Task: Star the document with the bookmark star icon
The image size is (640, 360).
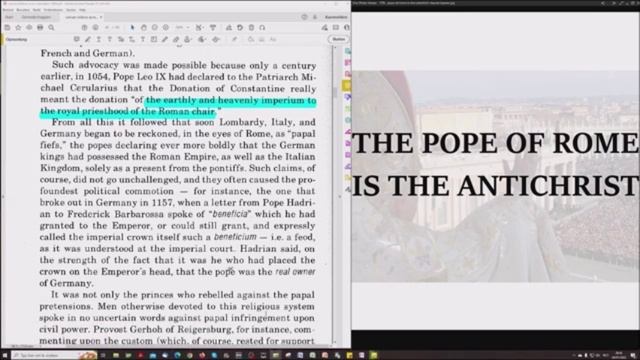Action: [18, 27]
